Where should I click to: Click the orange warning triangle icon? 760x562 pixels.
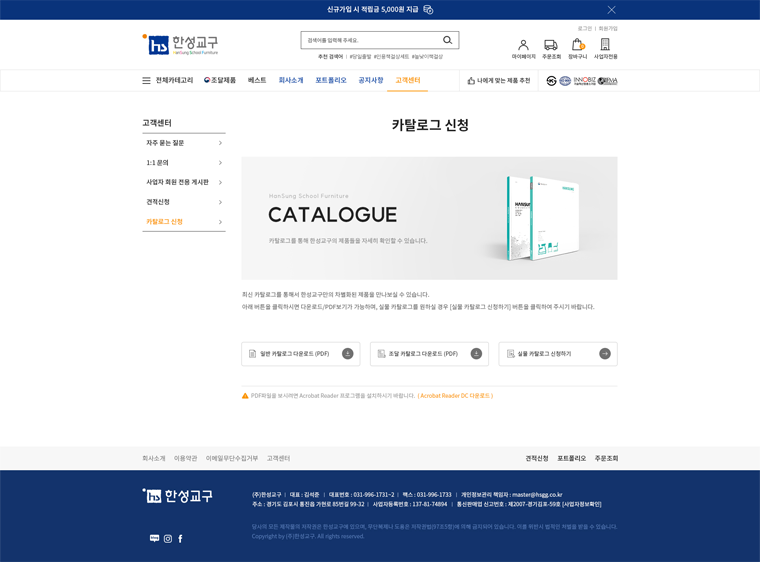click(245, 396)
